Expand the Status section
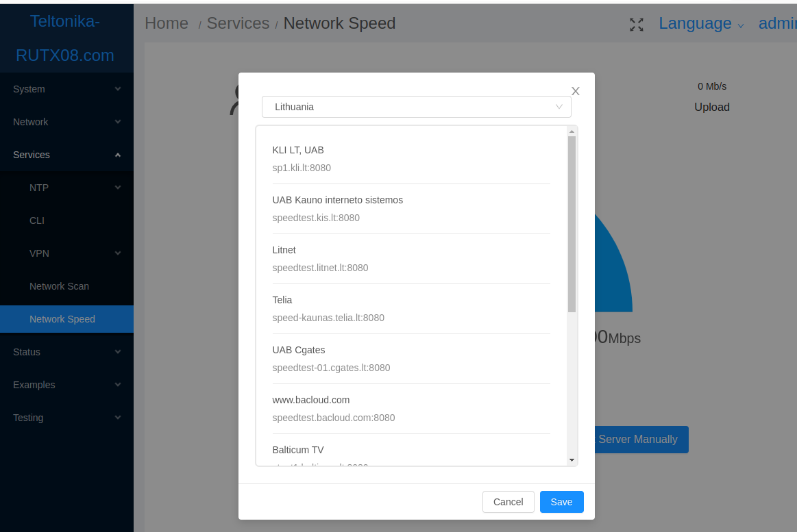 click(x=66, y=351)
